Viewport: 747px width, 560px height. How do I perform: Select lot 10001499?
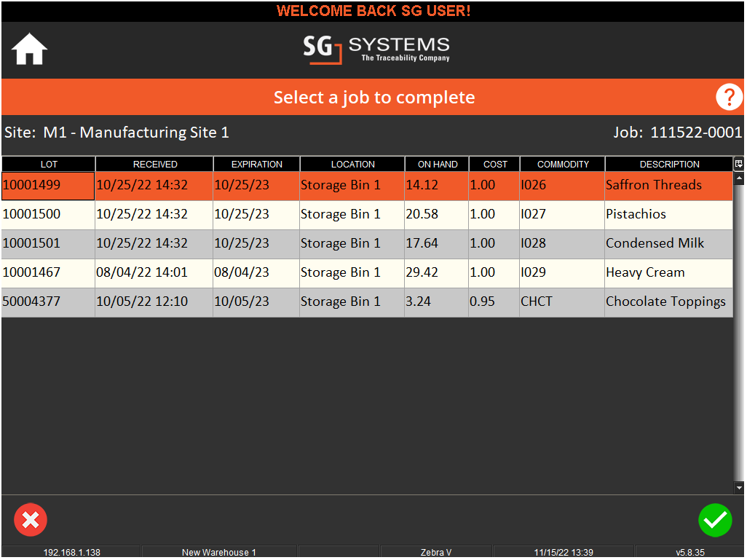48,186
